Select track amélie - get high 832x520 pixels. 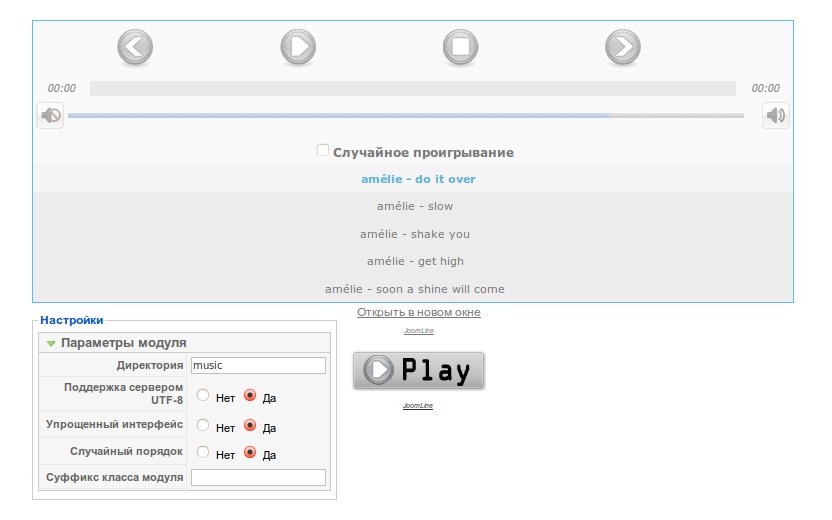point(414,261)
